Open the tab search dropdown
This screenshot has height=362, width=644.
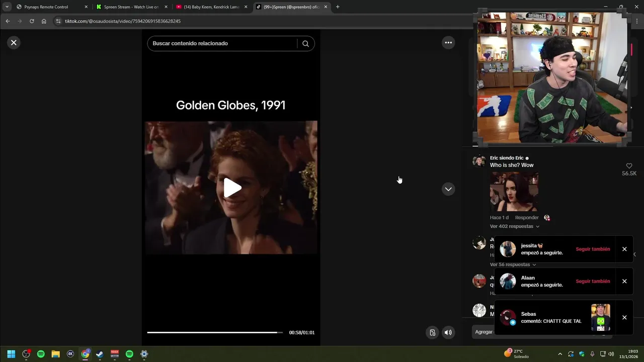point(7,7)
